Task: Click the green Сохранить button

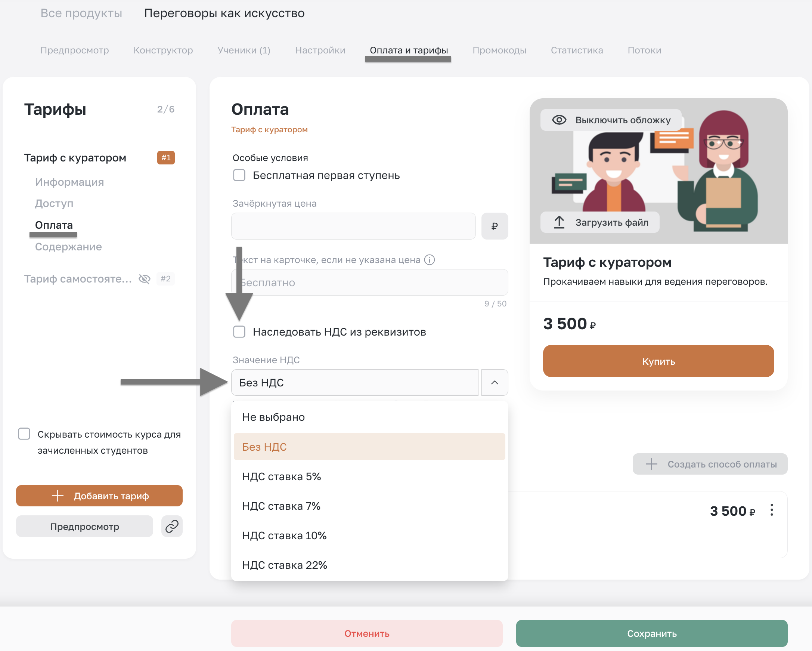Action: [x=651, y=633]
